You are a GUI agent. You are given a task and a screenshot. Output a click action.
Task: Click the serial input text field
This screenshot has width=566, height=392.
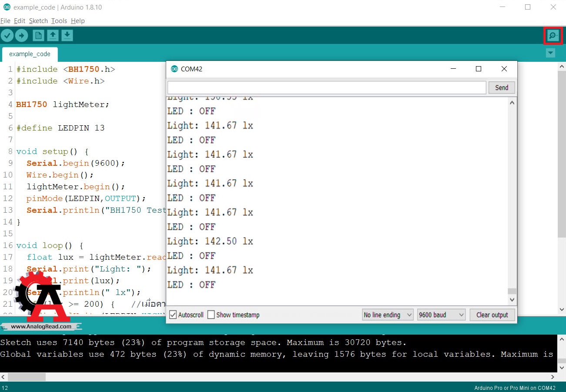click(x=327, y=87)
